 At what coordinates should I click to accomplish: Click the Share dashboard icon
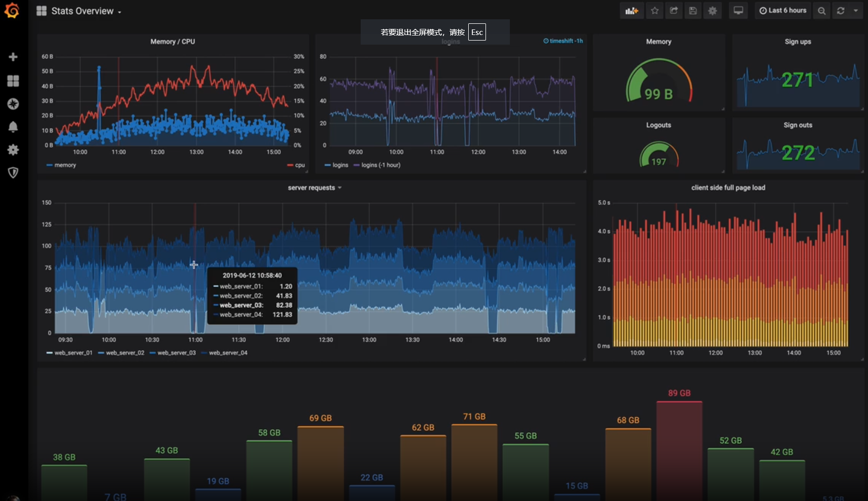pos(674,11)
